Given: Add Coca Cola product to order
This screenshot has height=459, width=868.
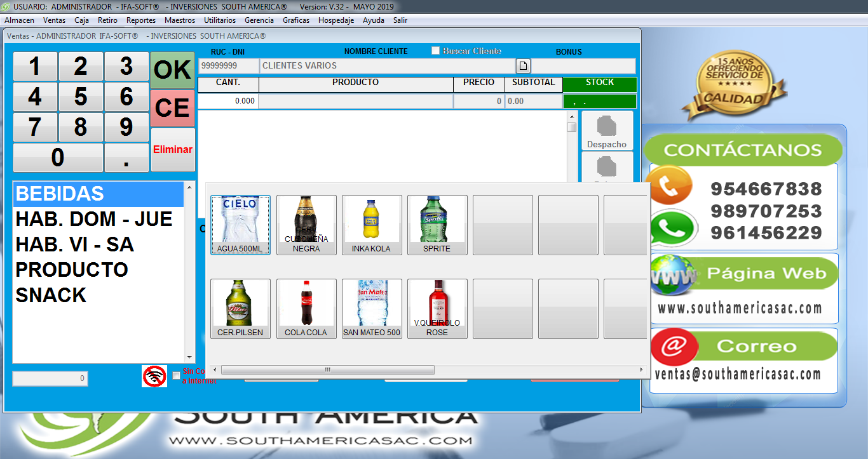Looking at the screenshot, I should point(306,309).
